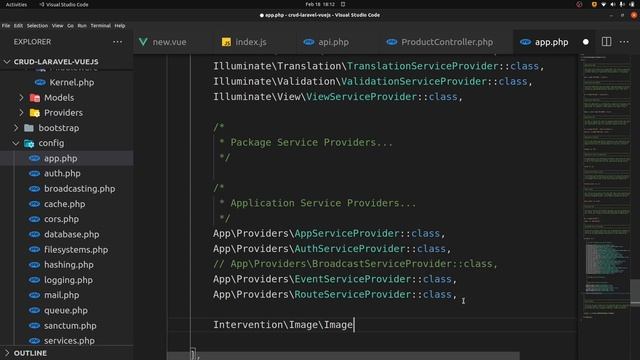Open mail.php config file
This screenshot has width=640, height=360.
(61, 295)
